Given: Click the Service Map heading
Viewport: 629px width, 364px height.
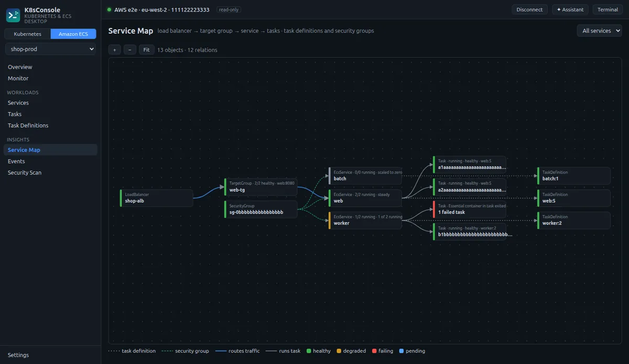Looking at the screenshot, I should click(131, 31).
